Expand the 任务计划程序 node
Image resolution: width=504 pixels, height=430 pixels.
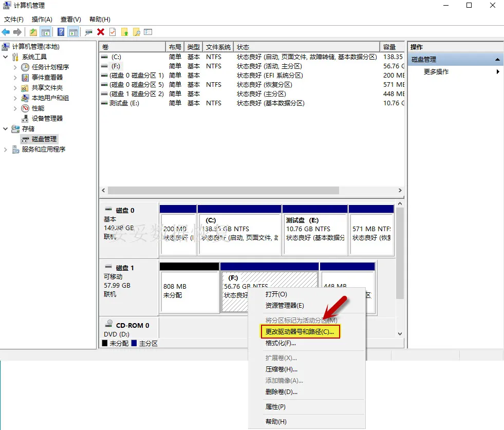point(15,67)
